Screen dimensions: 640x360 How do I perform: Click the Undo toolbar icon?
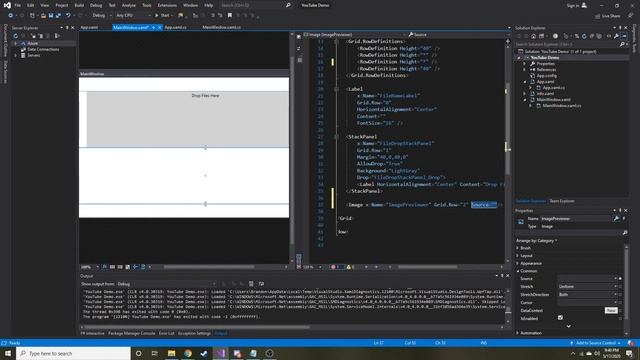(68, 16)
